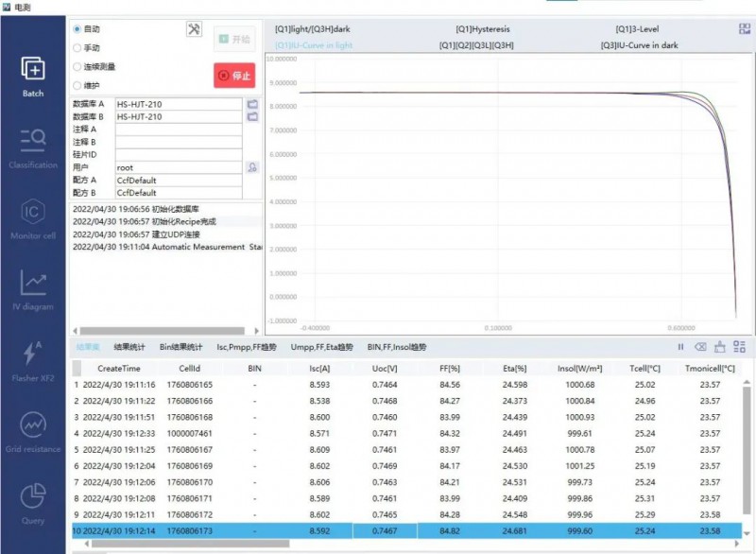756x554 pixels.
Task: Show the [Q1]Hysteresis chart
Action: pyautogui.click(x=482, y=29)
